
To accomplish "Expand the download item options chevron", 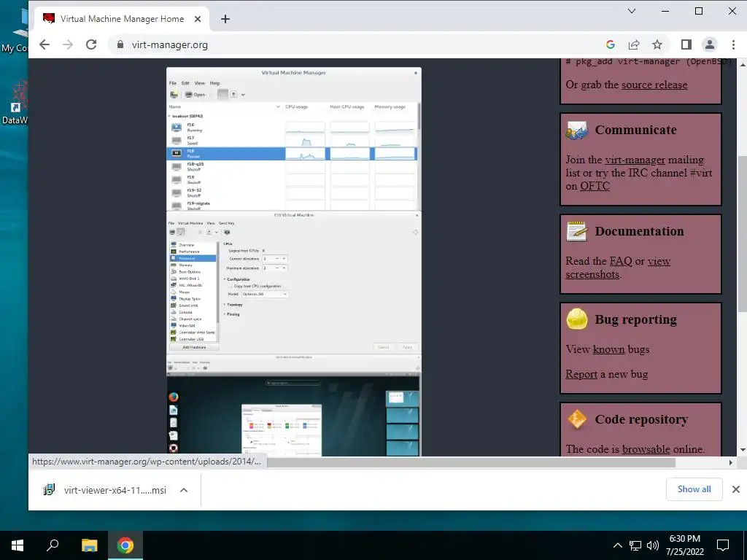I will point(184,490).
